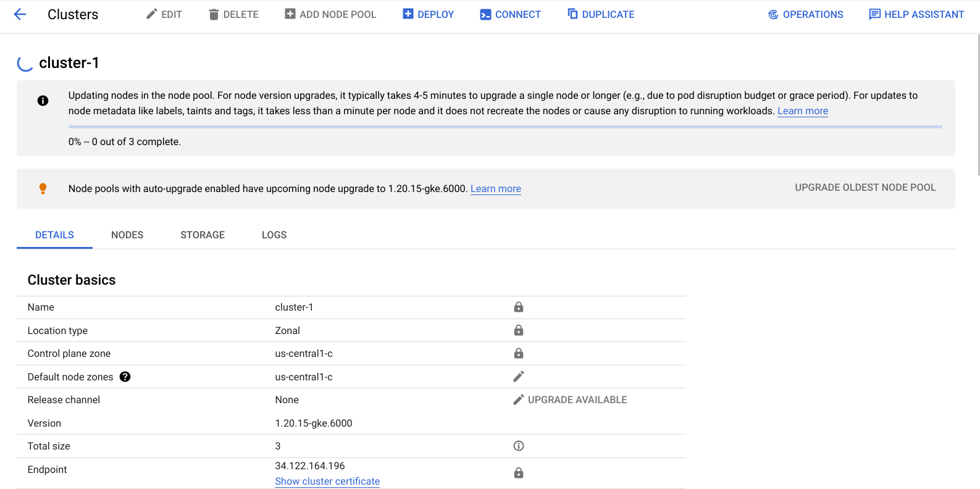Image resolution: width=980 pixels, height=489 pixels.
Task: Click us-central1-c in Default node zones row
Action: 304,377
